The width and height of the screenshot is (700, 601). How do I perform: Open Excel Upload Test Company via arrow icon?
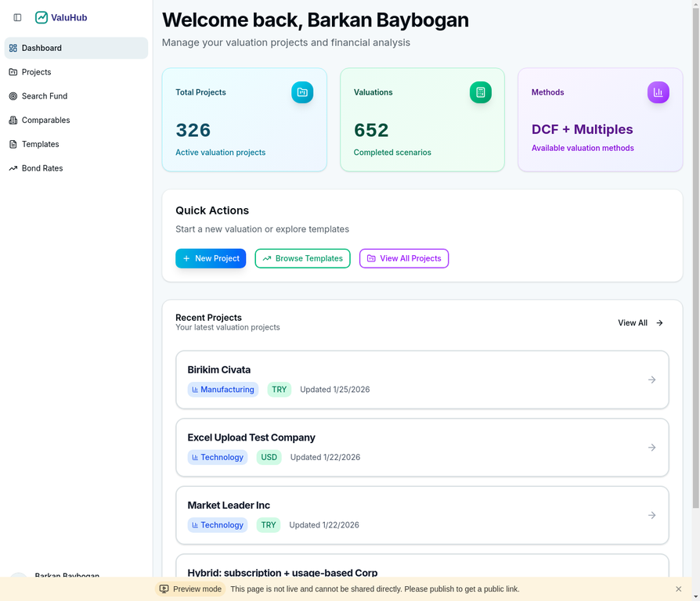[651, 448]
